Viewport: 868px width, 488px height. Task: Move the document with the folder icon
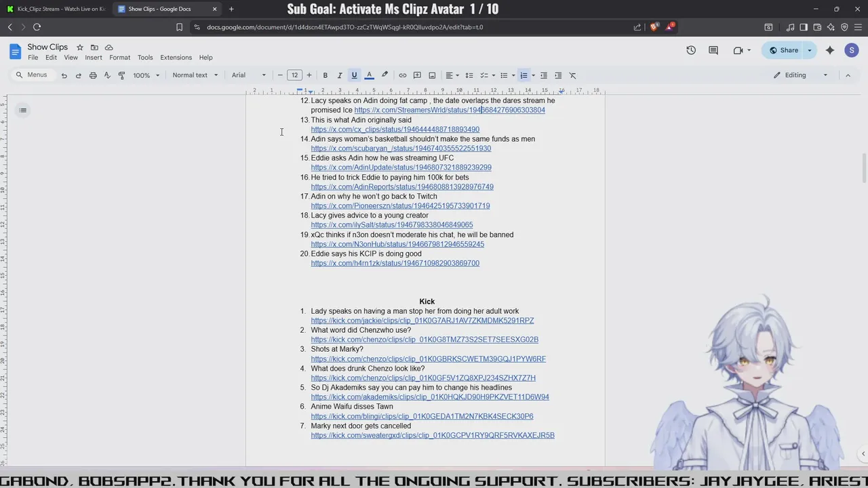point(94,47)
